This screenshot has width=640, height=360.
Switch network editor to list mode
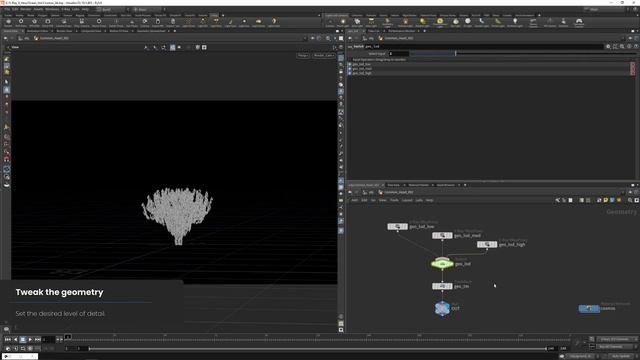(x=571, y=200)
